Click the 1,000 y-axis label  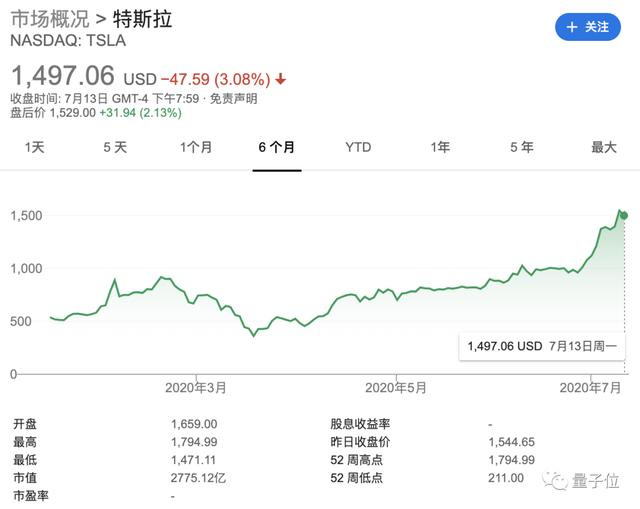(x=26, y=268)
